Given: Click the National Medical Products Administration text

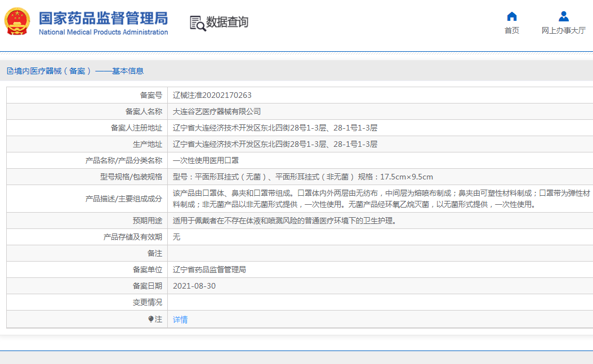Looking at the screenshot, I should 103,32.
